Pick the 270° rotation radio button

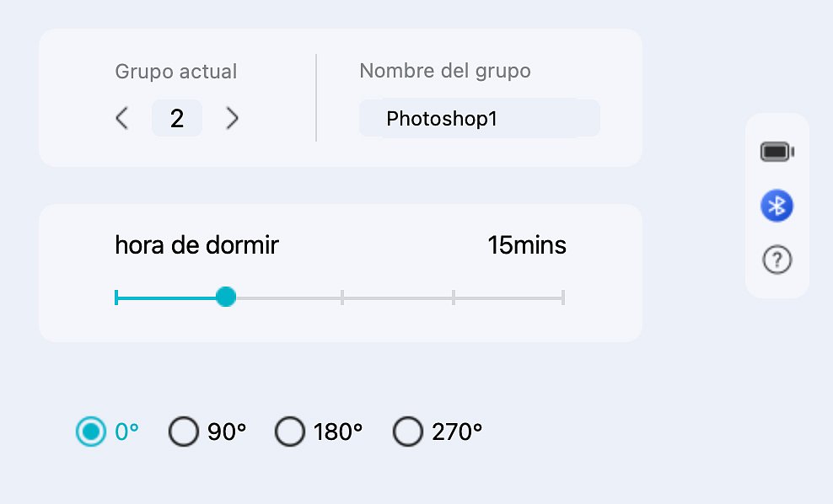tap(408, 432)
